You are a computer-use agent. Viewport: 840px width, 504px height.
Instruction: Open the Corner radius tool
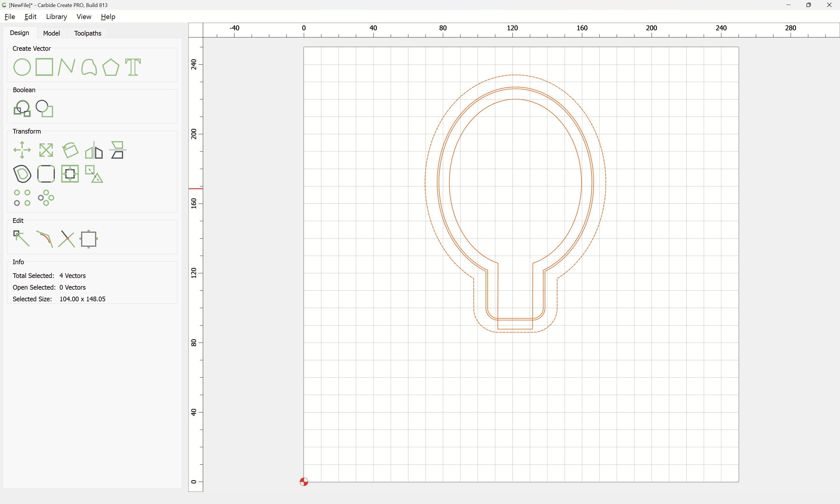(46, 174)
